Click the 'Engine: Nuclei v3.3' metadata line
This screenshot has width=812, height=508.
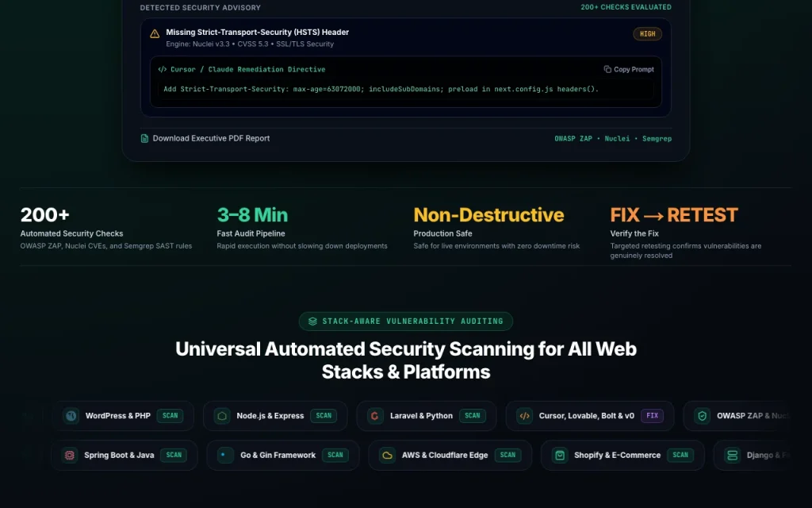(x=250, y=44)
